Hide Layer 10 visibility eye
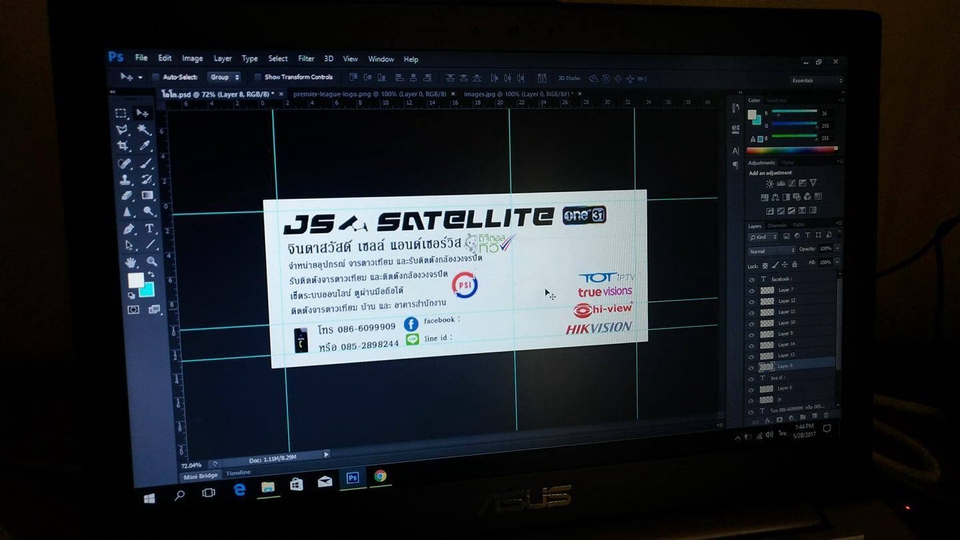960x540 pixels. pyautogui.click(x=752, y=323)
